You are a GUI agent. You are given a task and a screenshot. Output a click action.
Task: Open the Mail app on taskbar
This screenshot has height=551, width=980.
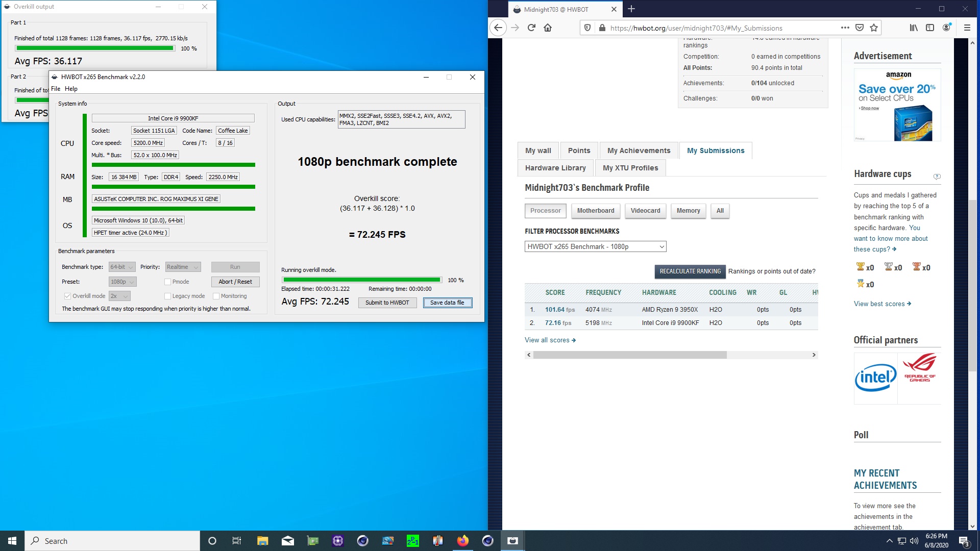(x=287, y=541)
